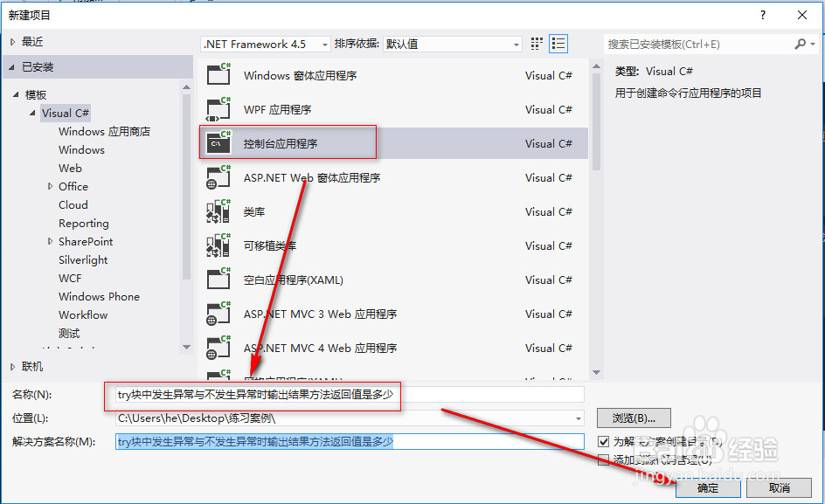Select the 类库 class library icon
This screenshot has width=825, height=504.
(x=218, y=211)
